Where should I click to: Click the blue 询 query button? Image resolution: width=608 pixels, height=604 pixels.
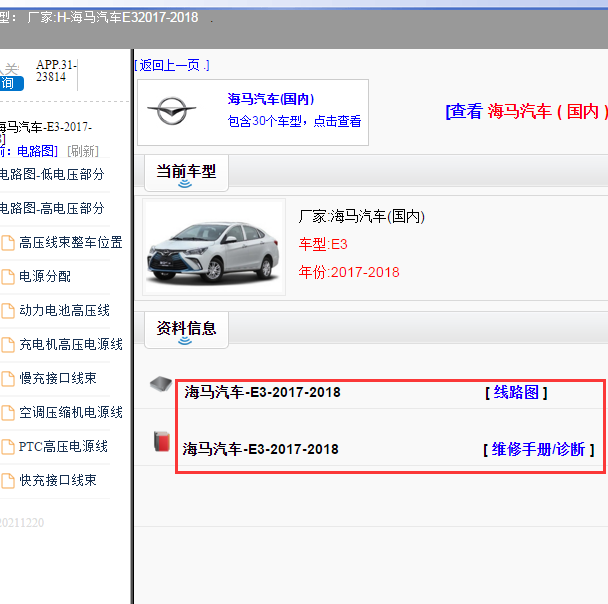coord(11,83)
